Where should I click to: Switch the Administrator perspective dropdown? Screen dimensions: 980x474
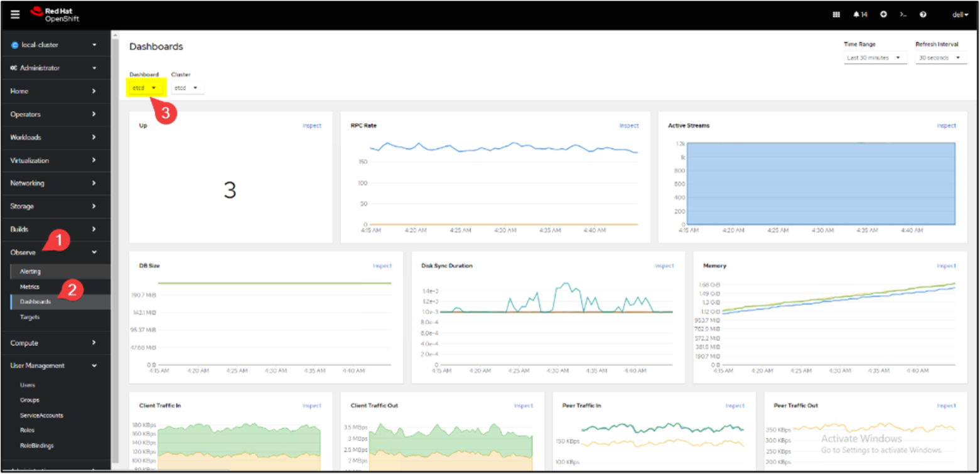click(56, 68)
